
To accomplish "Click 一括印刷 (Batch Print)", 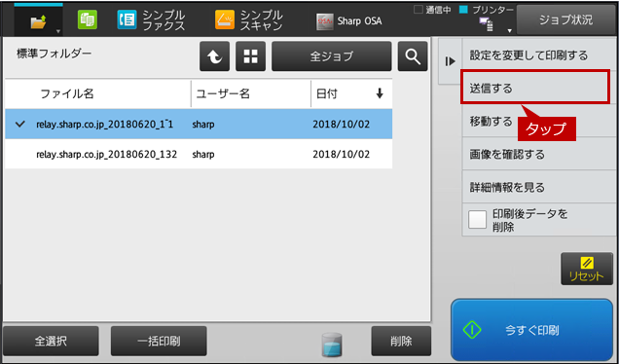I will [x=159, y=341].
